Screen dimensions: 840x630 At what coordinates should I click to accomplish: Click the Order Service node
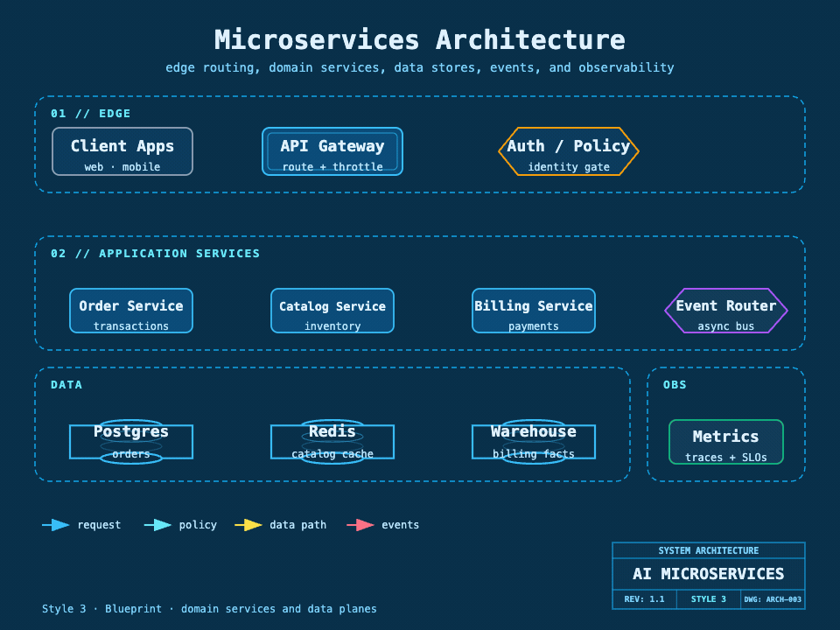131,311
